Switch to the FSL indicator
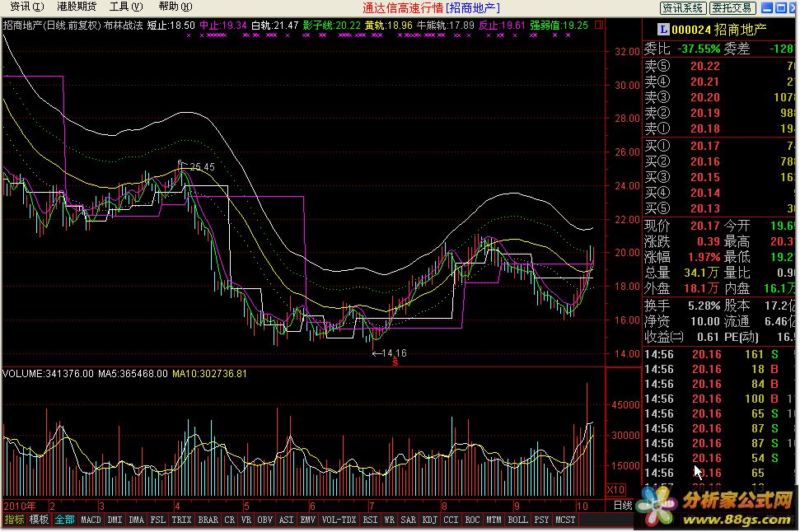Screen dimensions: 800x532 (157, 520)
